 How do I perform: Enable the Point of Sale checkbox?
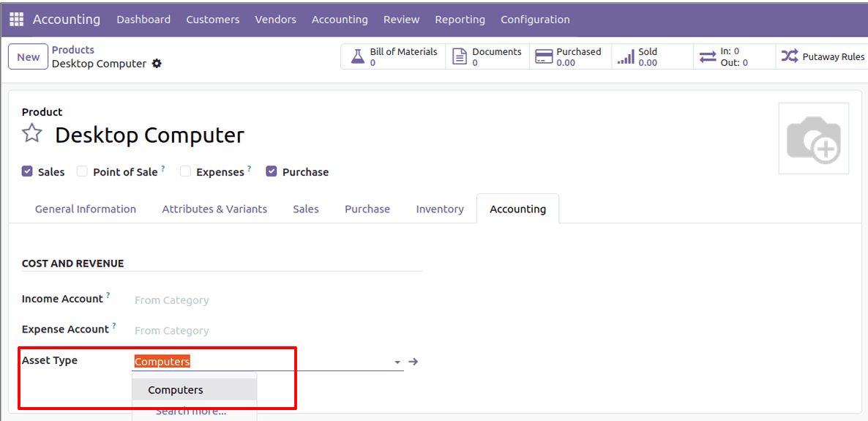pos(82,172)
